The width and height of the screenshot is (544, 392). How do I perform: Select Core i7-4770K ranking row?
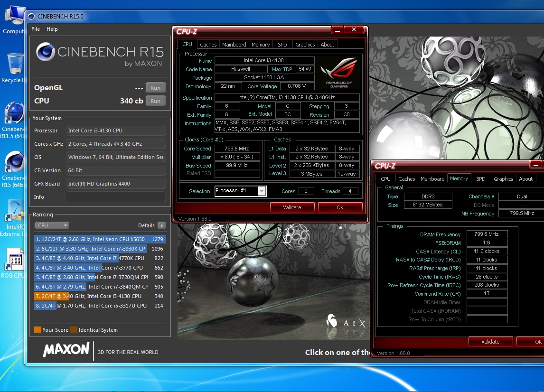point(100,258)
